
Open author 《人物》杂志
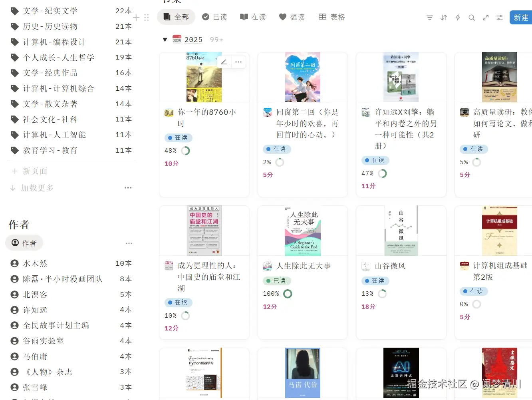71,372
